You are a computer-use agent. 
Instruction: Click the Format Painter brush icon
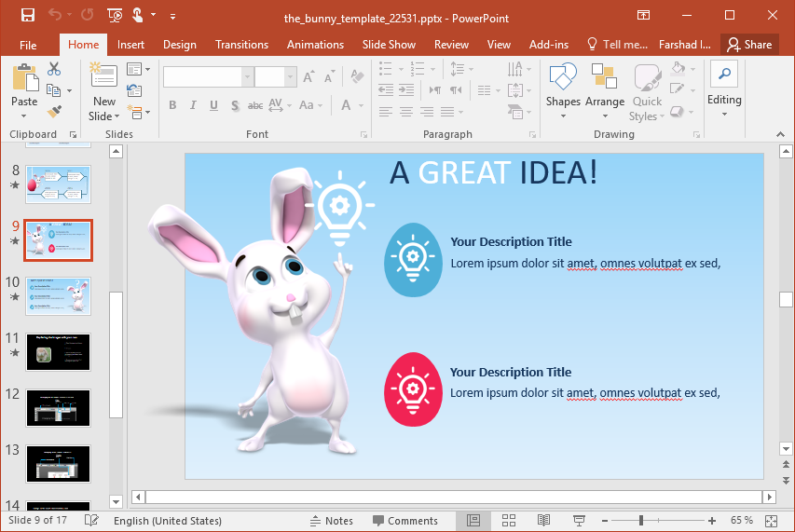54,111
